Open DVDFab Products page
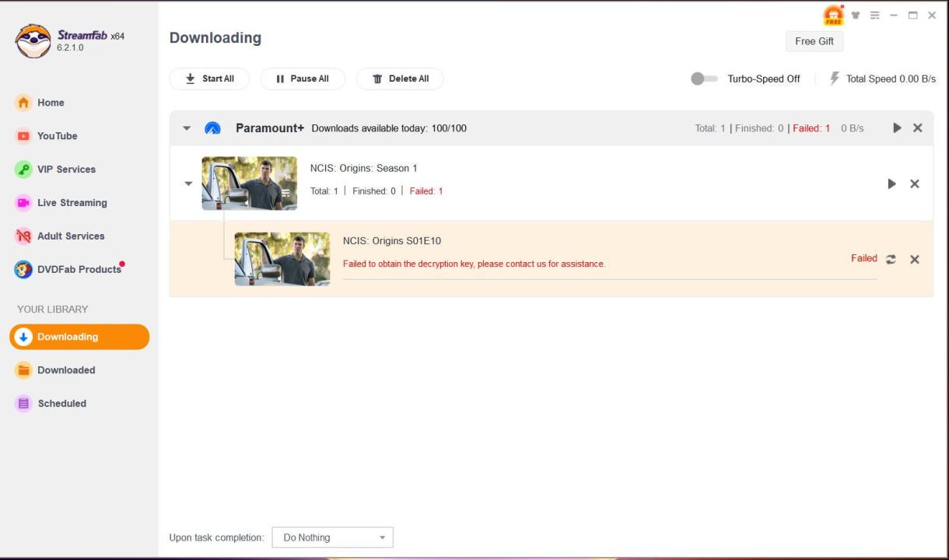Image resolution: width=949 pixels, height=560 pixels. tap(70, 269)
